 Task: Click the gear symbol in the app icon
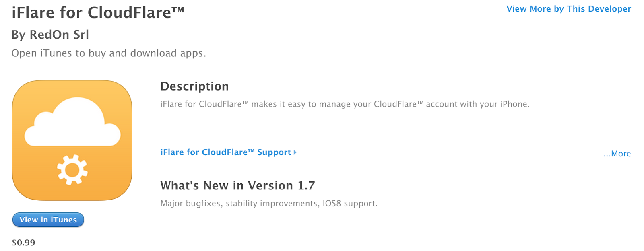point(72,170)
